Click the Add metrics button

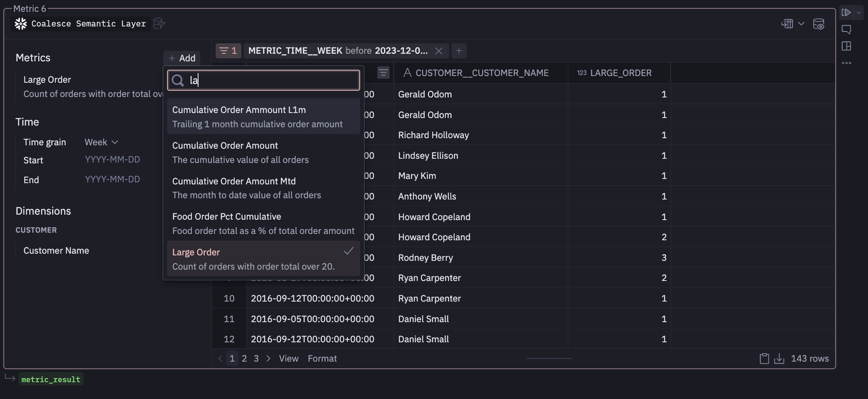pos(181,58)
